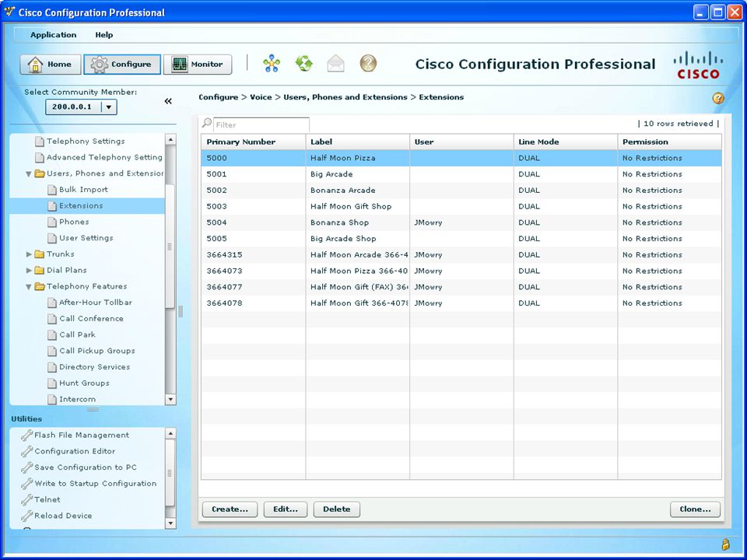Sort by the Line Mode column header
This screenshot has width=747, height=560.
pyautogui.click(x=566, y=142)
